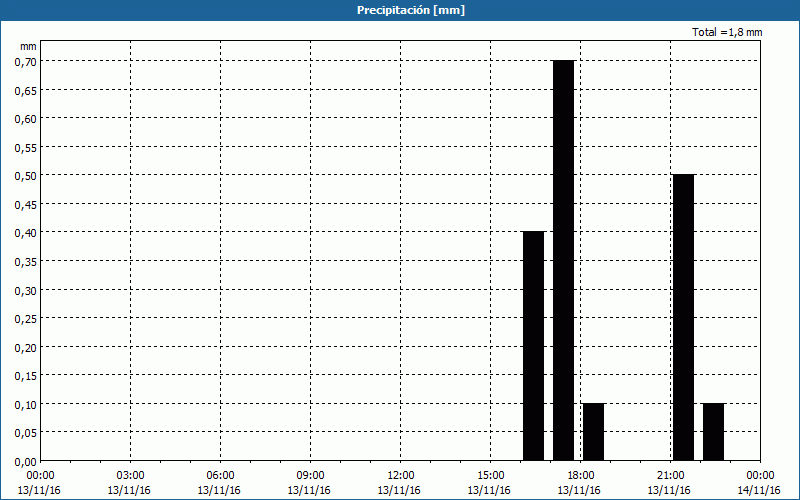Click the 0,25 y-axis label
The height and width of the screenshot is (500, 800).
click(x=25, y=318)
